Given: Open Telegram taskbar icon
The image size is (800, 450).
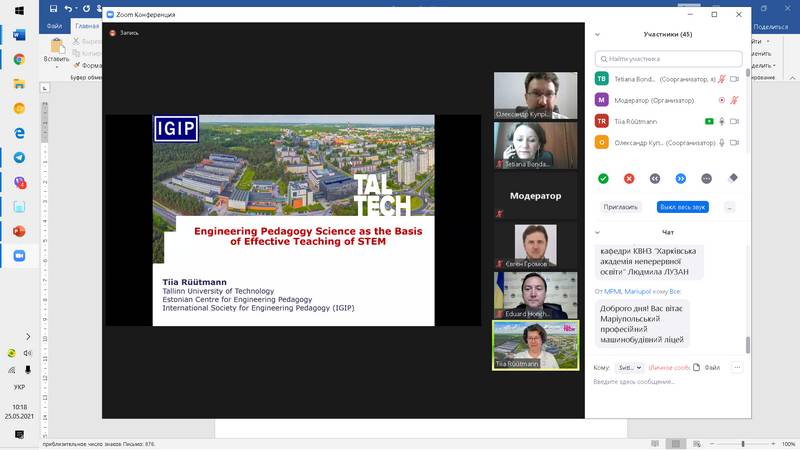Looking at the screenshot, I should [x=19, y=158].
